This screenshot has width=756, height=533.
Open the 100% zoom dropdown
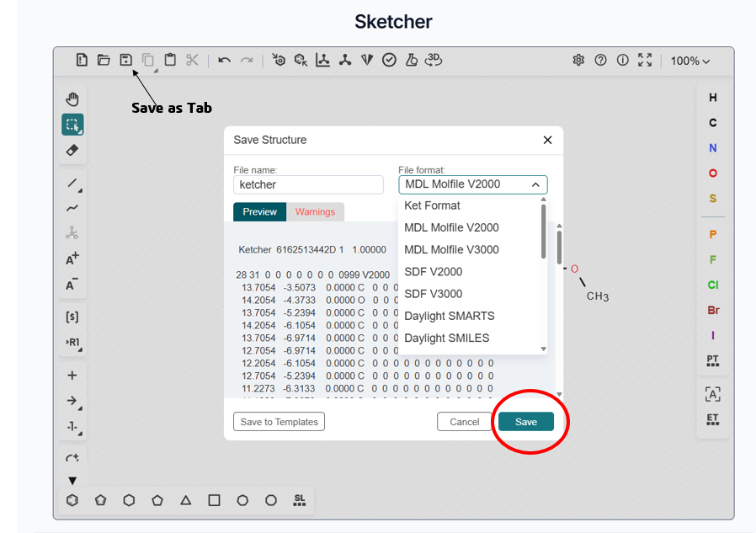point(689,60)
